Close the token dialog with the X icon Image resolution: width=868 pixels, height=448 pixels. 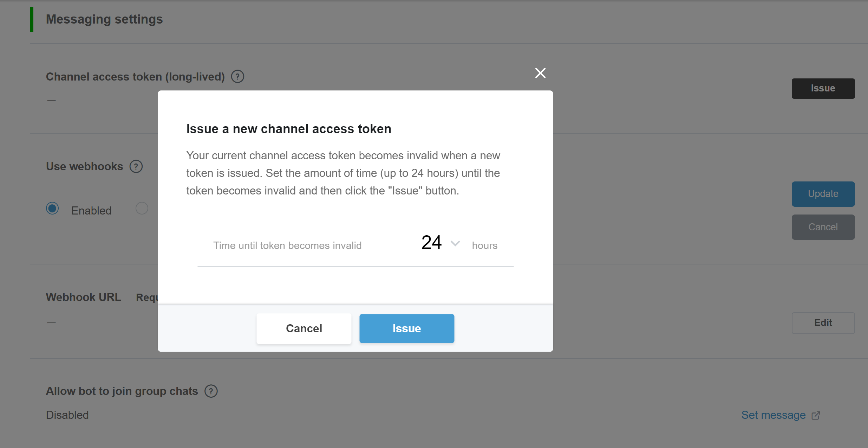tap(540, 73)
